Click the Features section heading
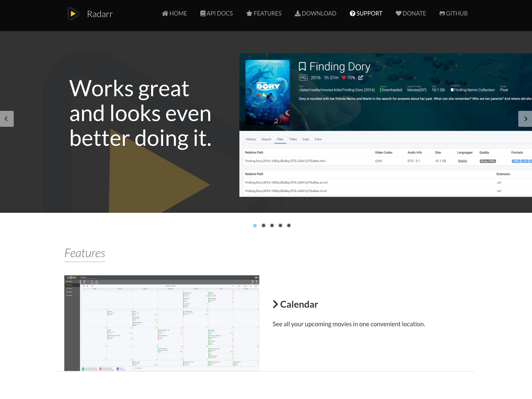 85,253
